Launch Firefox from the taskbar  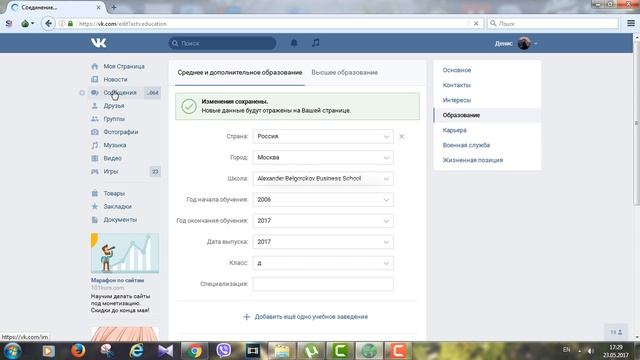pos(78,351)
